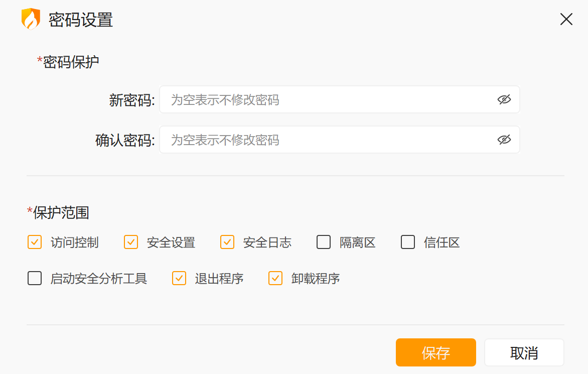Image resolution: width=588 pixels, height=374 pixels.
Task: Check the 信任区 checkbox
Action: click(x=408, y=242)
